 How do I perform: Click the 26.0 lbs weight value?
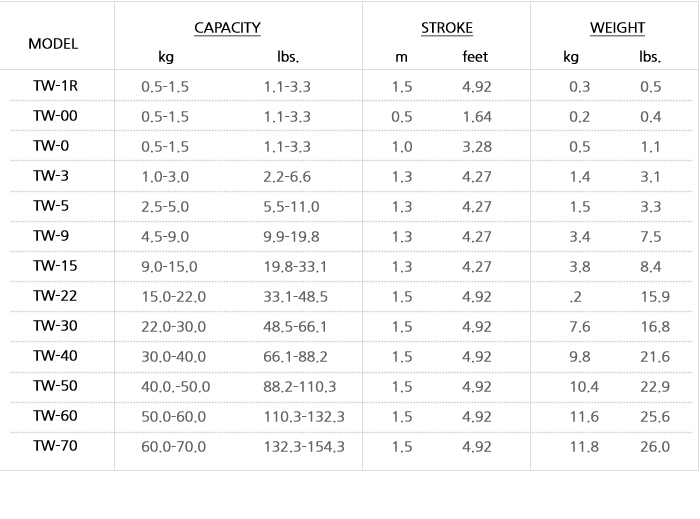pyautogui.click(x=654, y=447)
